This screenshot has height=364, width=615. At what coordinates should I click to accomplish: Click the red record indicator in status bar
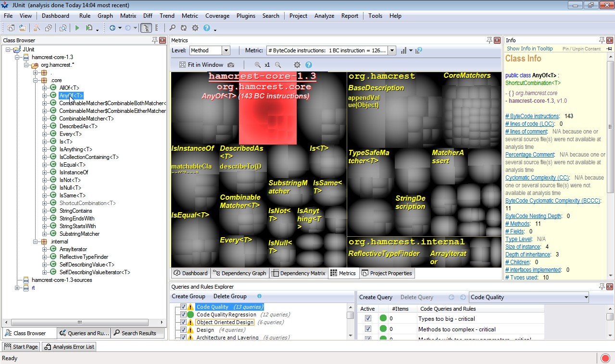click(605, 358)
